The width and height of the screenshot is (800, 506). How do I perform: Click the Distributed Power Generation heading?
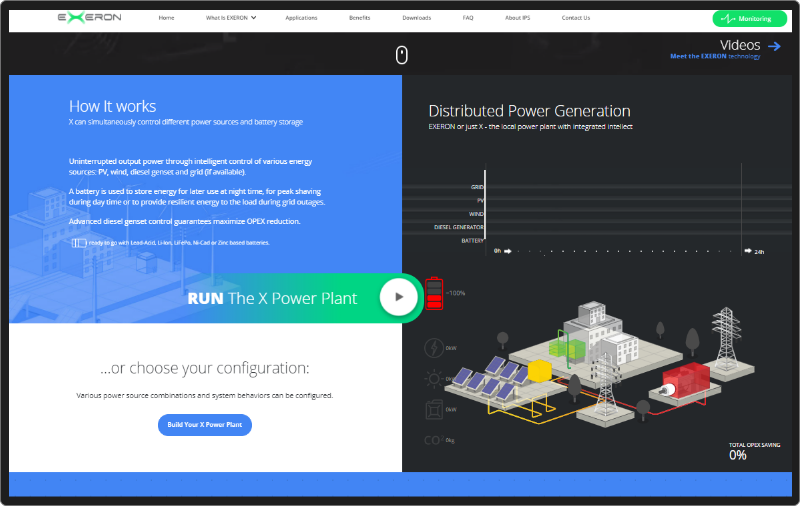click(x=529, y=111)
